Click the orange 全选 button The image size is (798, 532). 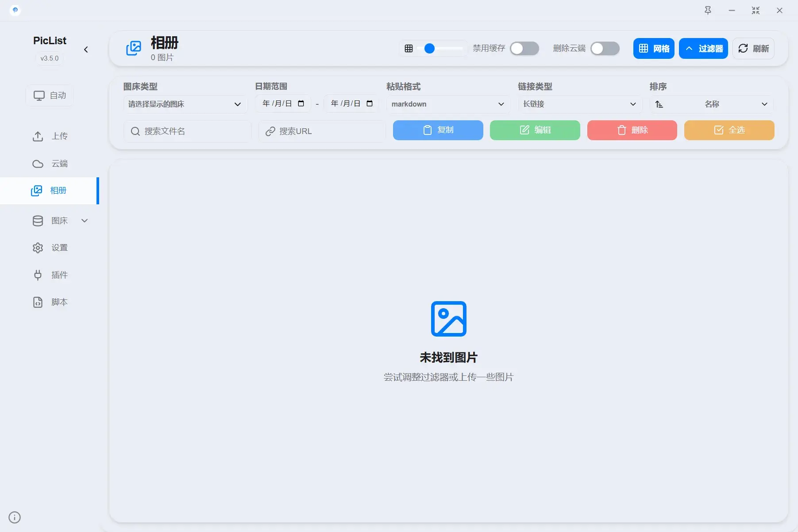729,130
